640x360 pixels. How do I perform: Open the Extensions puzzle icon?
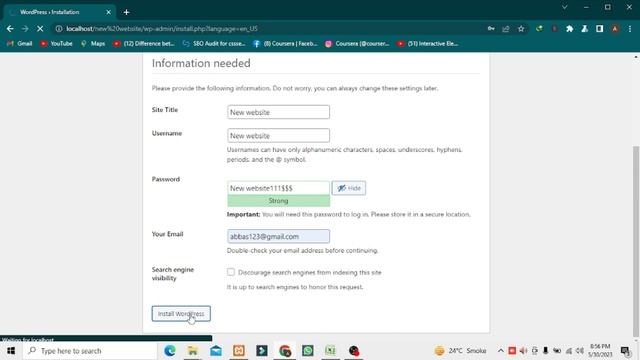click(x=570, y=29)
